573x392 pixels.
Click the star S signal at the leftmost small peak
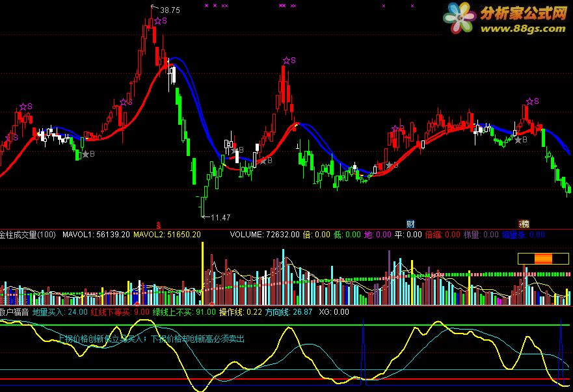(x=25, y=107)
